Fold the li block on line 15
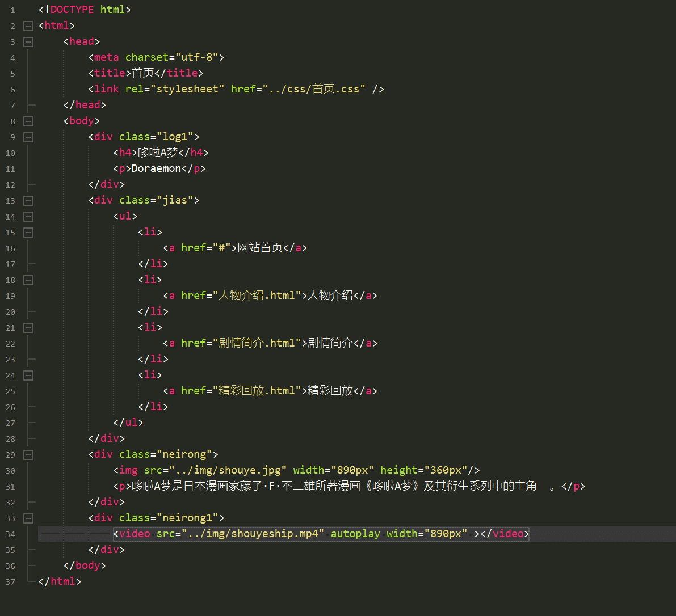Viewport: 676px width, 616px height. (28, 232)
